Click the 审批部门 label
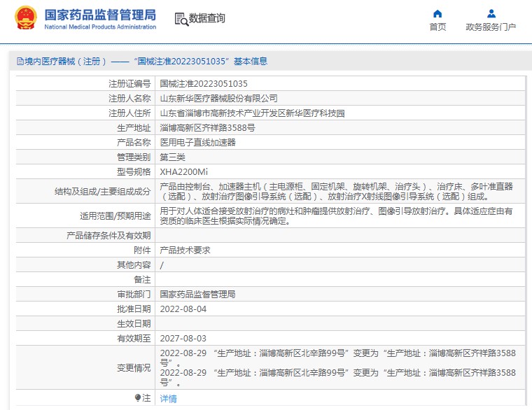 click(x=134, y=295)
